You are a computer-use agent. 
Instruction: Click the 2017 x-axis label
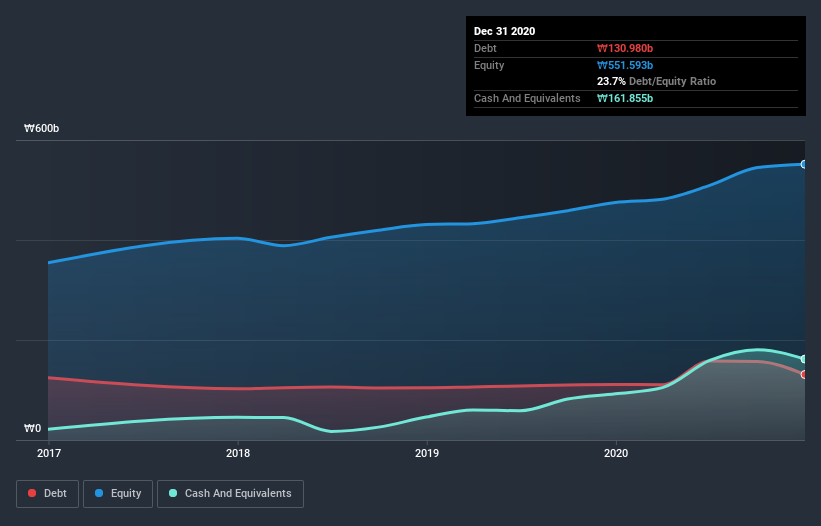click(x=49, y=453)
